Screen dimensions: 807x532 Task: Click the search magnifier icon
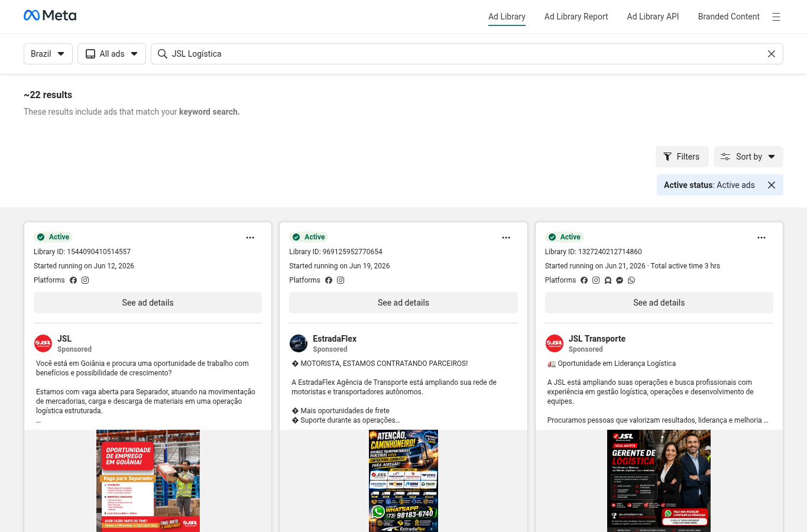click(x=162, y=54)
